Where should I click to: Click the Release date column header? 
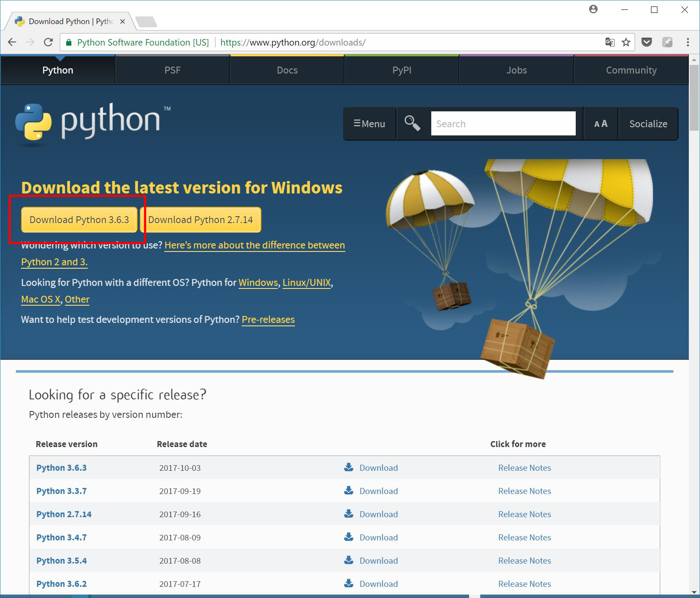182,444
